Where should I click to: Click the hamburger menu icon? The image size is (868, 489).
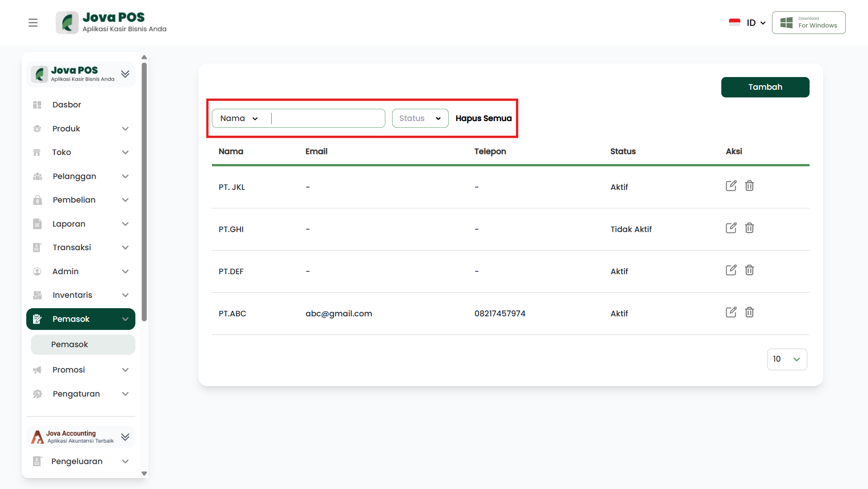33,23
